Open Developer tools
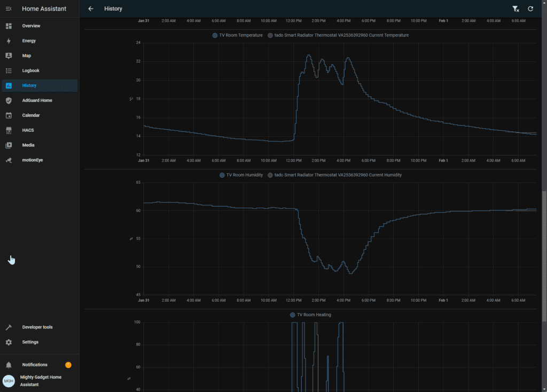The image size is (547, 392). tap(37, 327)
